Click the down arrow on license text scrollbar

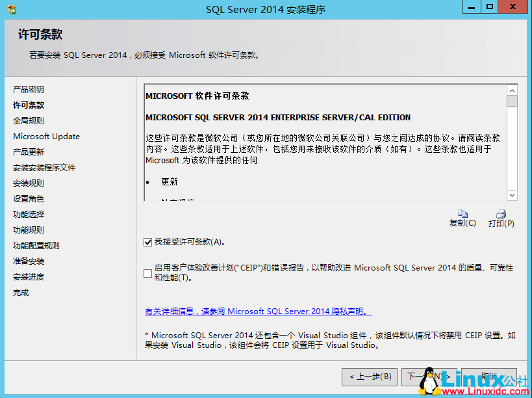512,194
